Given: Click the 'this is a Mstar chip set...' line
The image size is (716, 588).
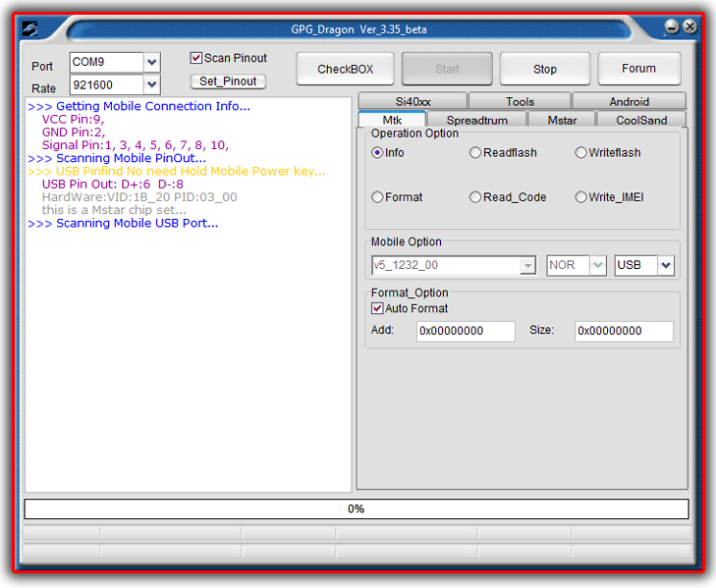Looking at the screenshot, I should [x=114, y=210].
